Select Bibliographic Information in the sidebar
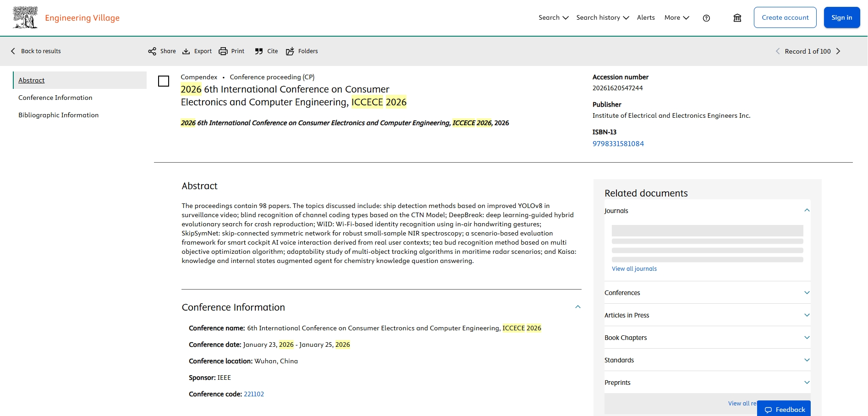The image size is (868, 416). tap(59, 115)
